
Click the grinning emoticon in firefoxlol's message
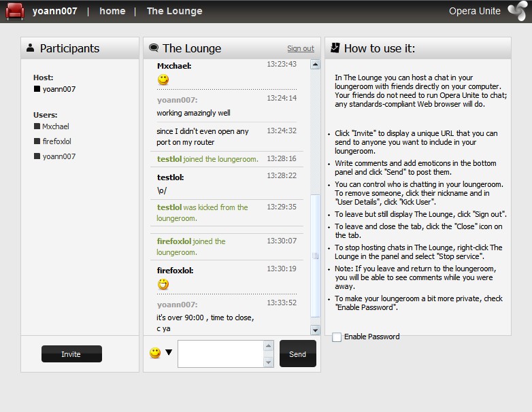[163, 284]
